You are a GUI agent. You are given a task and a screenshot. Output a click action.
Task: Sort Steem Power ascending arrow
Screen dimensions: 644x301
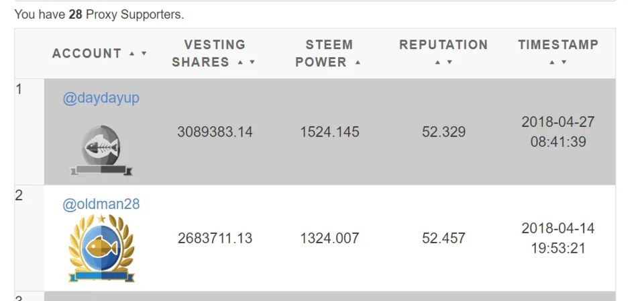358,62
